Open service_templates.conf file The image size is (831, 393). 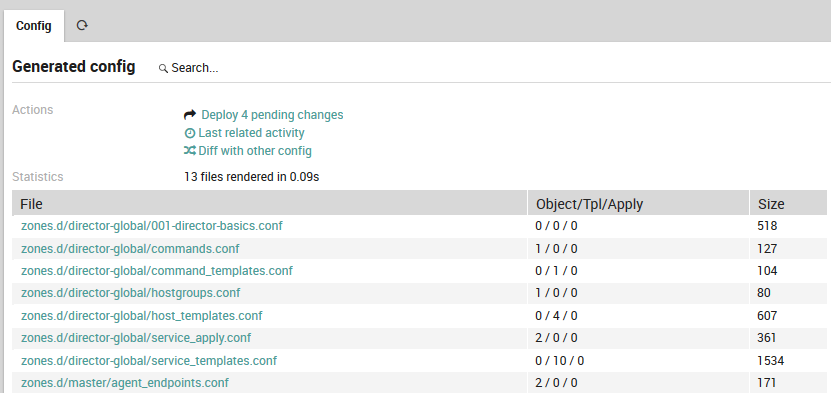coord(149,361)
